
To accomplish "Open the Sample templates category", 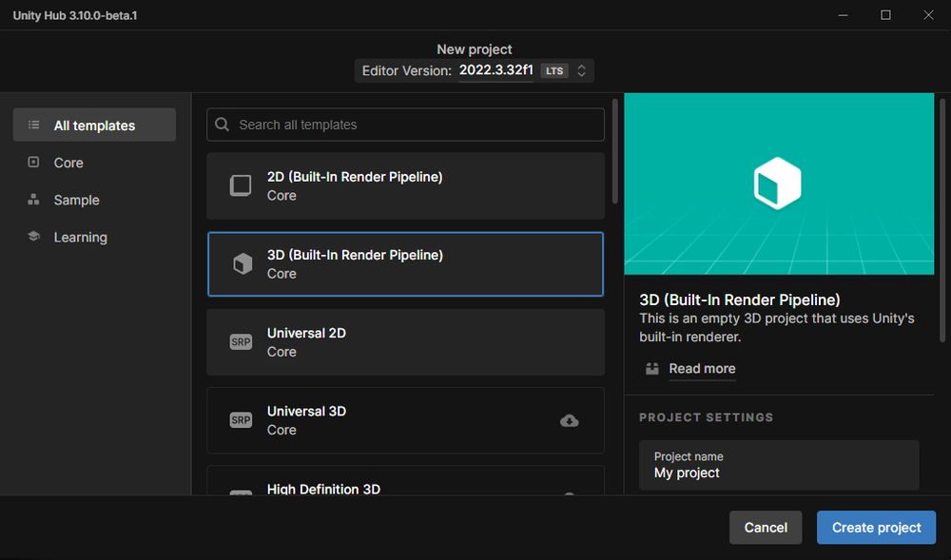I will pos(94,200).
